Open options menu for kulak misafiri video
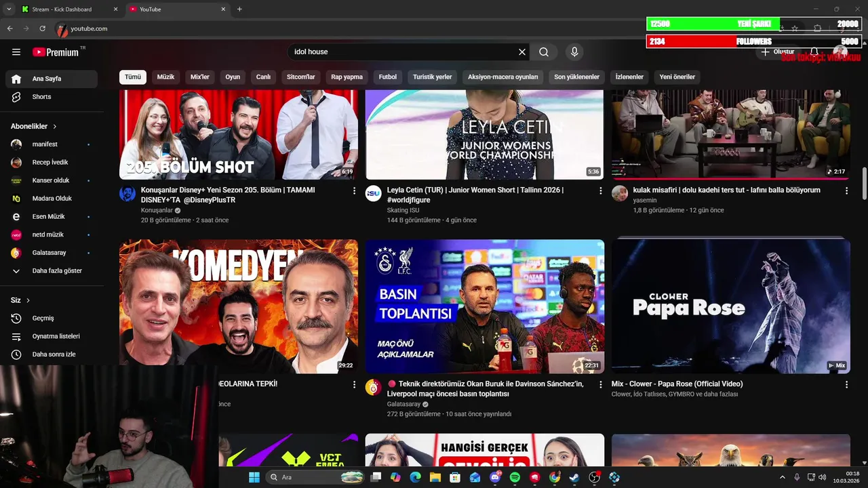This screenshot has width=868, height=488. pos(846,191)
